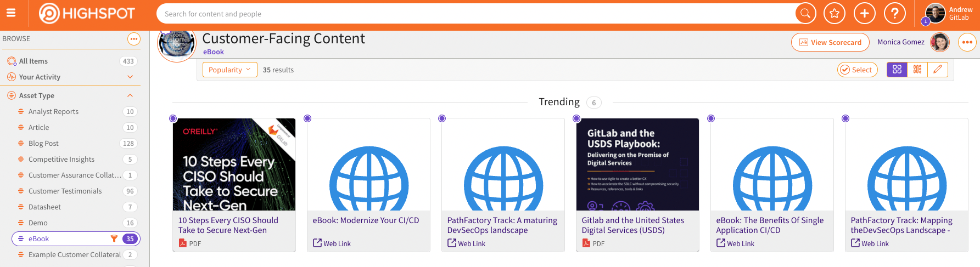The height and width of the screenshot is (267, 980).
Task: Click the search magnifier icon
Action: coord(805,14)
